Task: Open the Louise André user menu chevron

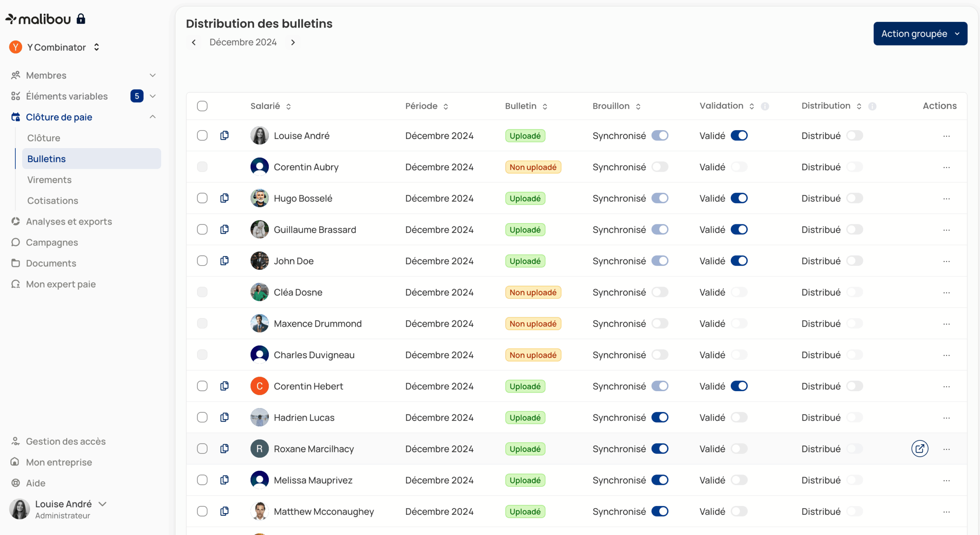Action: coord(102,504)
